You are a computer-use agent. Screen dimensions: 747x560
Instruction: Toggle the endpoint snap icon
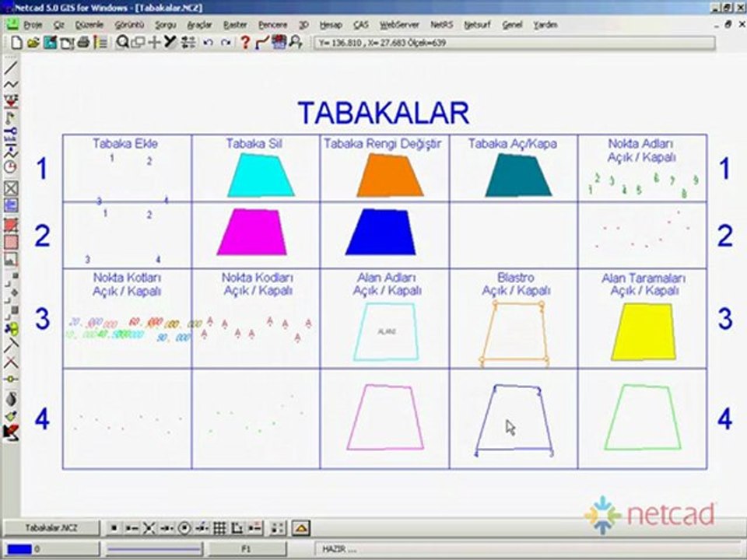click(x=132, y=527)
